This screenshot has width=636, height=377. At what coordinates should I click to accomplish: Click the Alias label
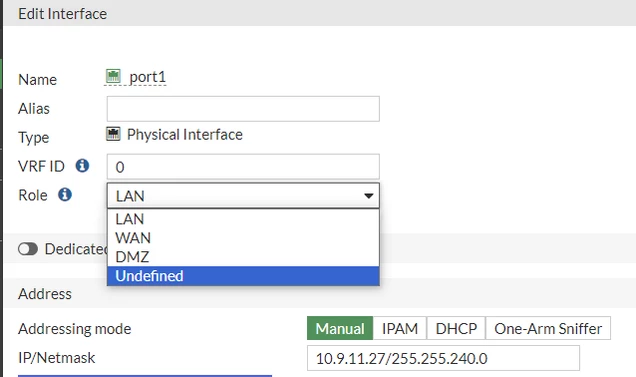pyautogui.click(x=34, y=109)
